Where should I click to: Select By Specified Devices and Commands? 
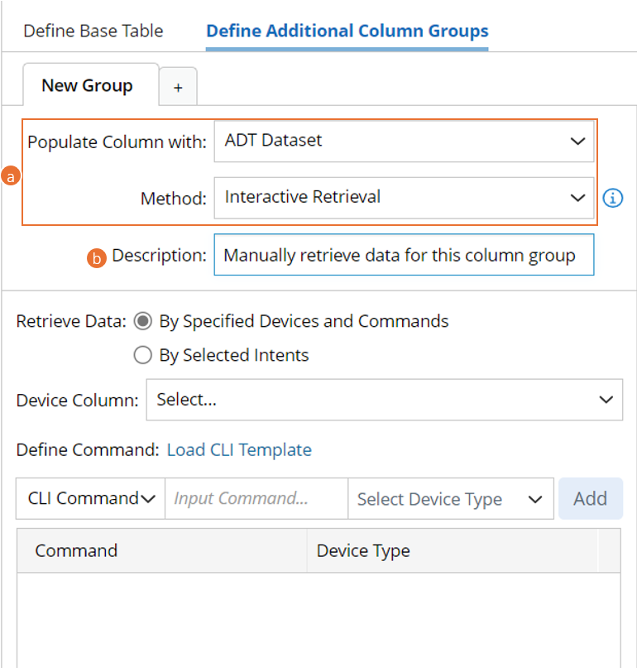click(x=142, y=321)
